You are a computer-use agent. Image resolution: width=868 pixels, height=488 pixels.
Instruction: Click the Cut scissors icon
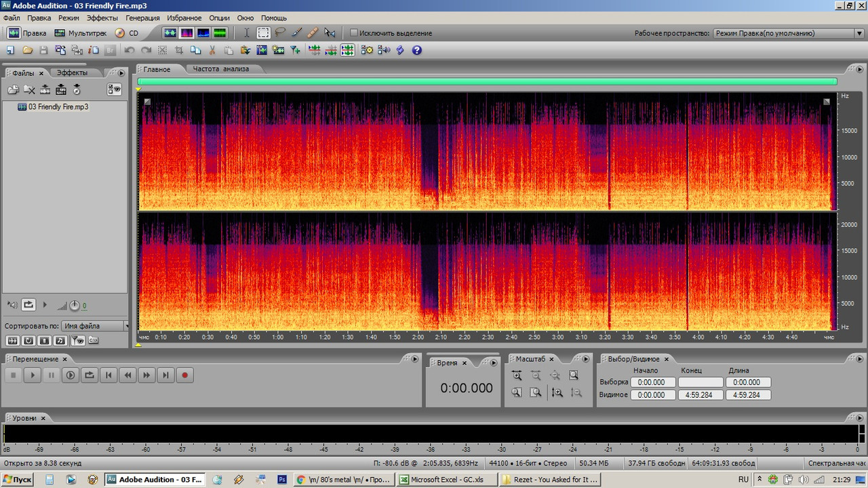click(x=212, y=50)
